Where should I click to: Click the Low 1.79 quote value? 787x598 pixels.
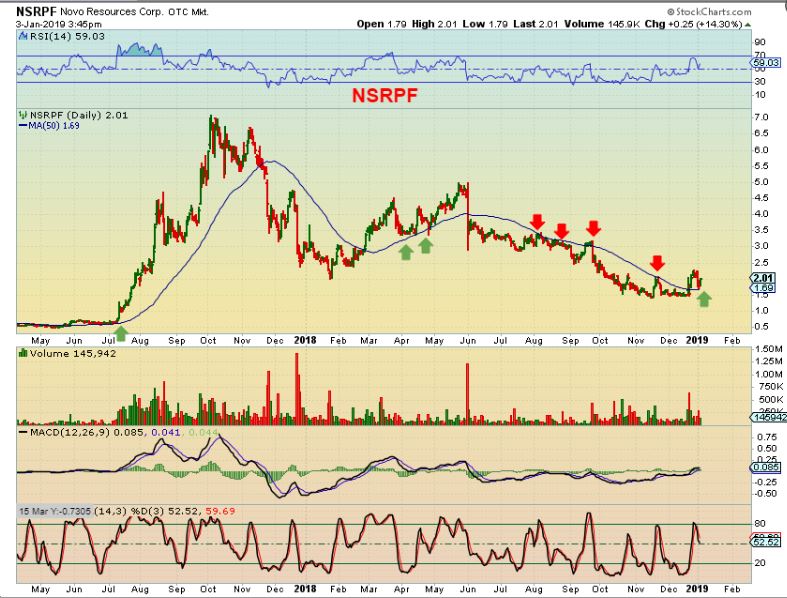tap(485, 24)
